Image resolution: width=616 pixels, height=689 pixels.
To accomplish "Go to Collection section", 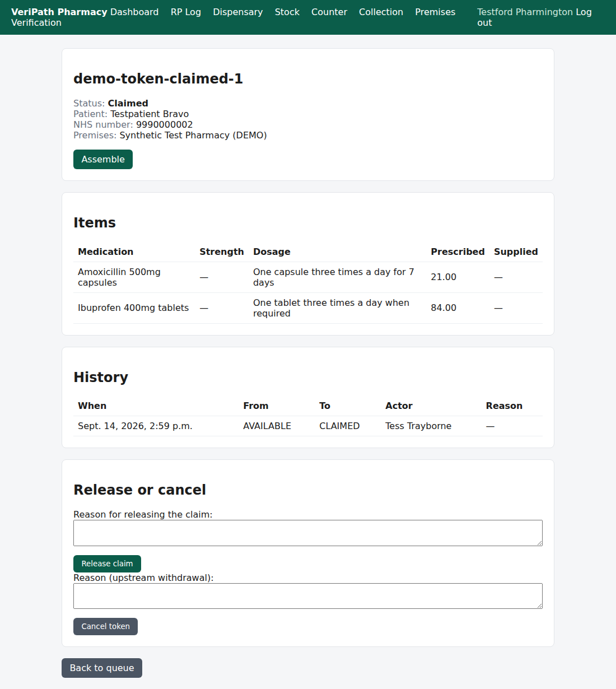I will point(381,12).
